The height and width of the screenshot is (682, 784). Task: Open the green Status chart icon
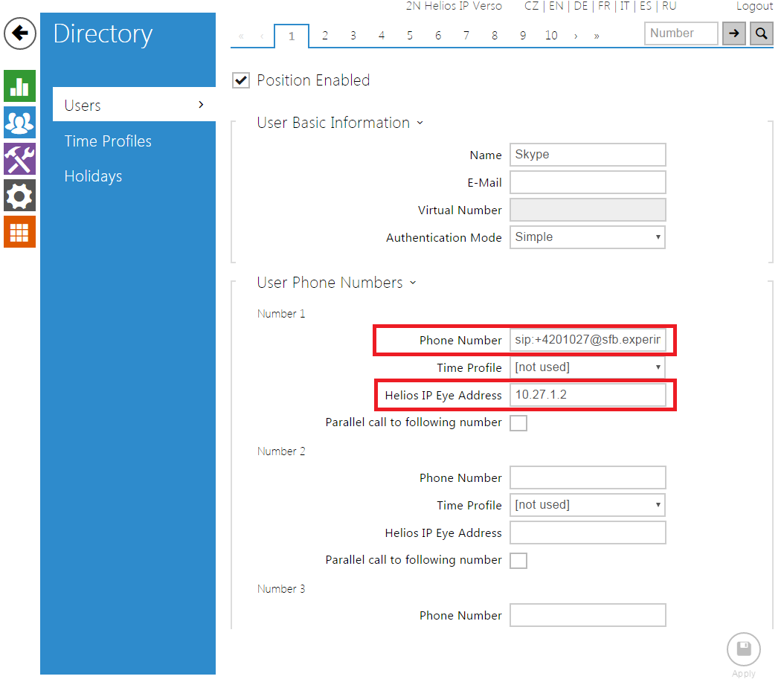pyautogui.click(x=19, y=86)
